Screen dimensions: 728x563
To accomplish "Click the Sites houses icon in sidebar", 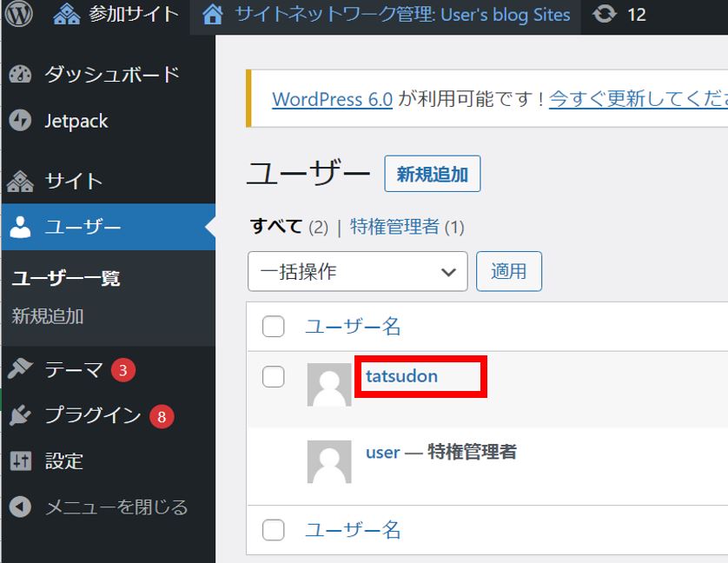I will (20, 181).
